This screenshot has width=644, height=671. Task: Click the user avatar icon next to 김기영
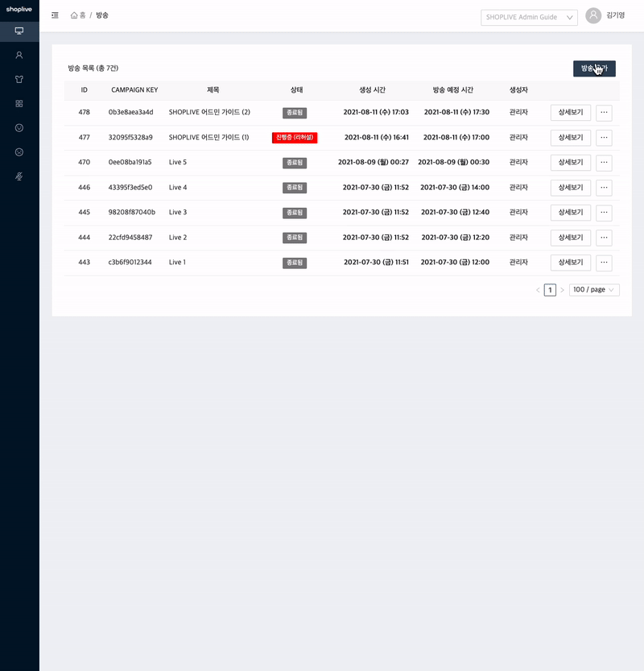pos(593,15)
